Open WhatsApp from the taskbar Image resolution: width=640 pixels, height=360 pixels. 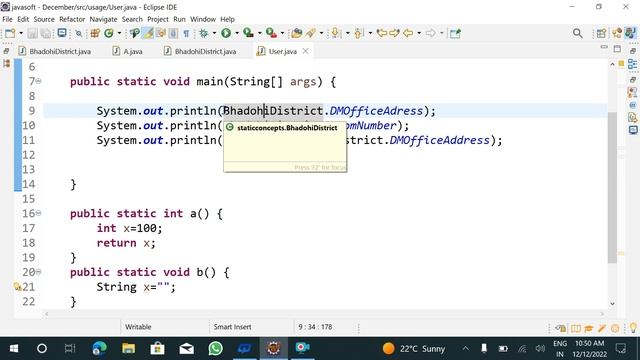tap(216, 348)
